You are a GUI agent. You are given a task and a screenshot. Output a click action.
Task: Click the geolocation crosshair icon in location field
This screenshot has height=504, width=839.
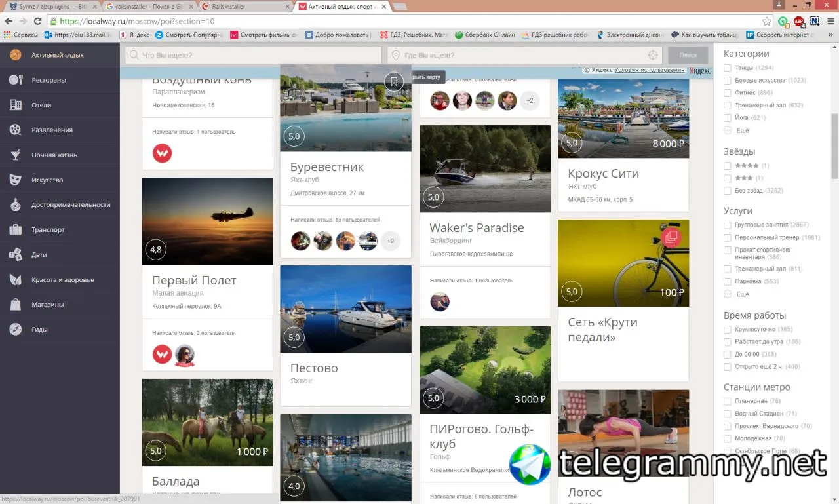point(653,55)
